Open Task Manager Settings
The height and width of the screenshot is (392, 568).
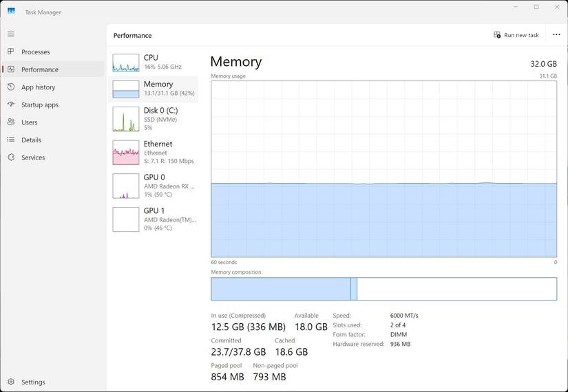tap(53, 382)
